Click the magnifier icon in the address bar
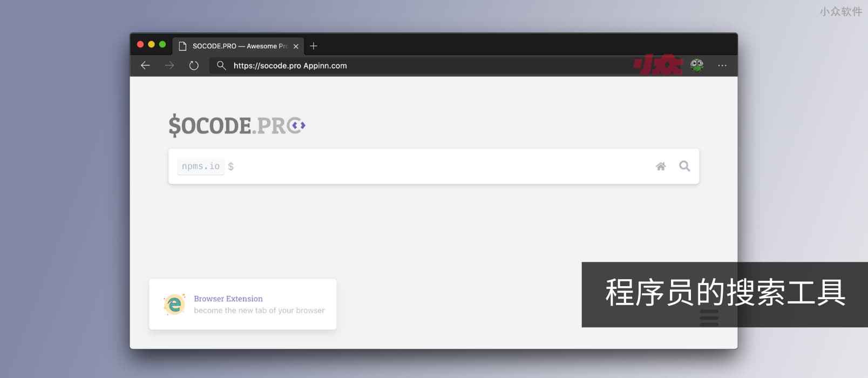 tap(221, 65)
